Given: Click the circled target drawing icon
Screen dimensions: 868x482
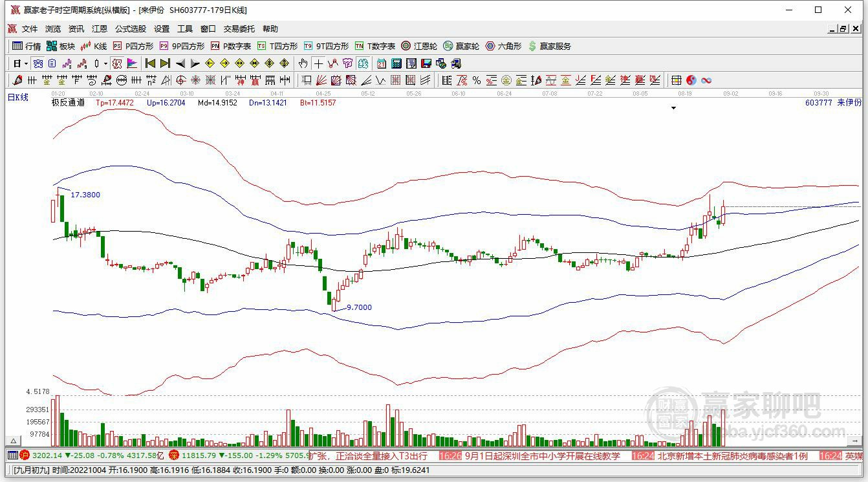Looking at the screenshot, I should [x=180, y=80].
